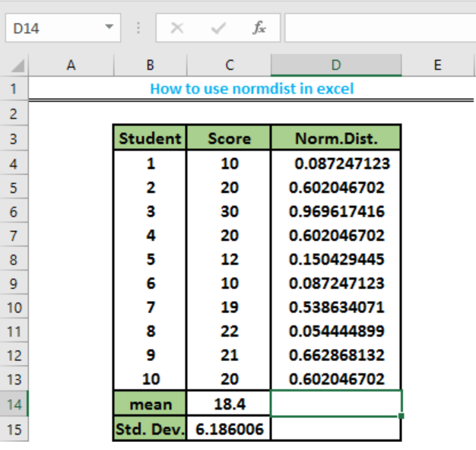Image resolution: width=476 pixels, height=450 pixels.
Task: Click the 'Score' header cell
Action: [x=229, y=138]
